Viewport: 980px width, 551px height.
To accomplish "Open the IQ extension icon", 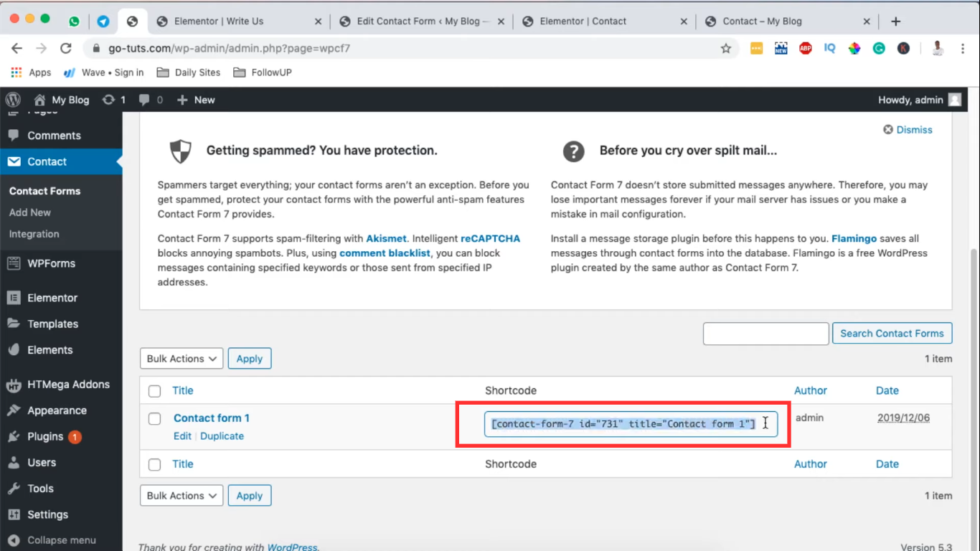I will (830, 48).
